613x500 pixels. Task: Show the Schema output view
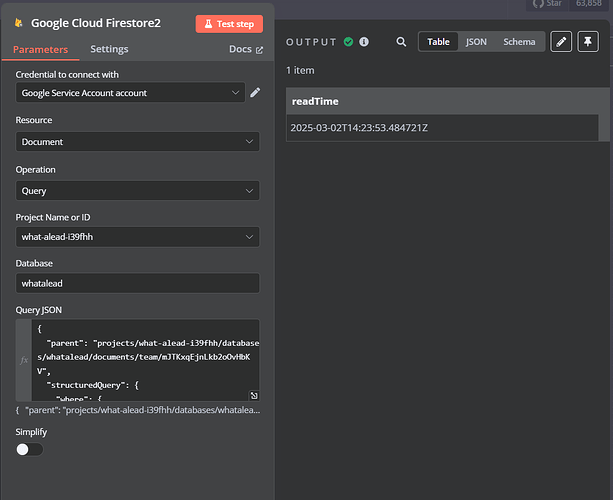pos(519,42)
